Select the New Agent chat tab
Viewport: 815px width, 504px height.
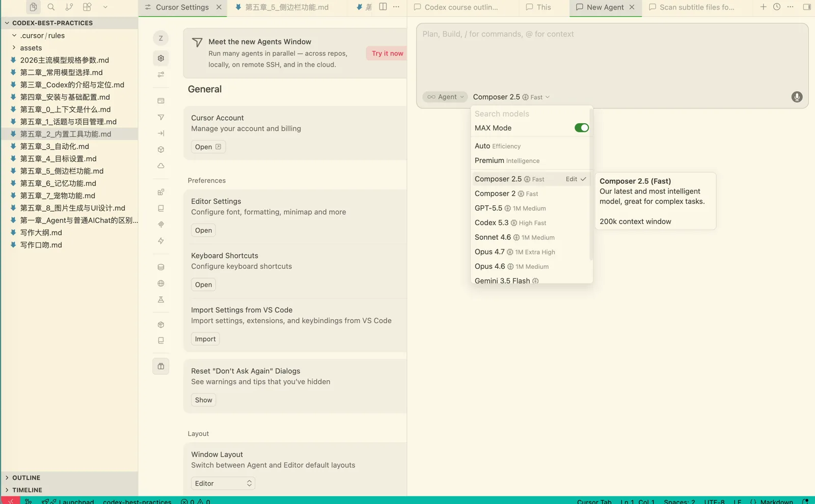[x=605, y=7]
